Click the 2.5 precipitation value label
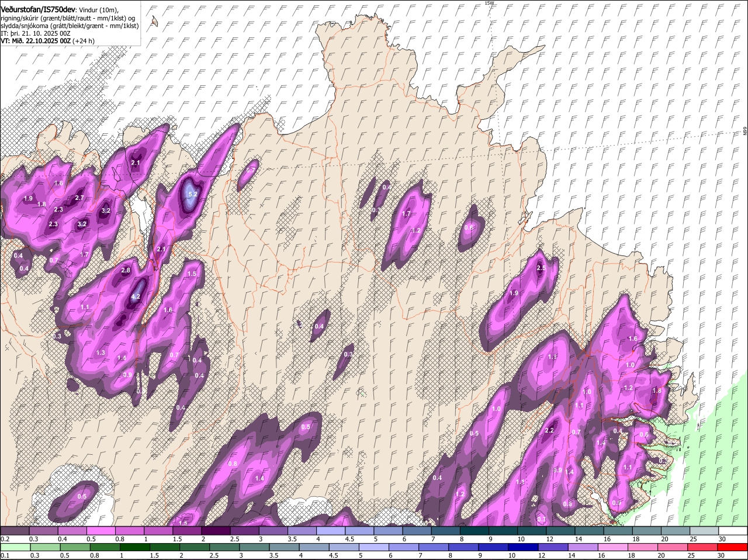 tap(541, 268)
